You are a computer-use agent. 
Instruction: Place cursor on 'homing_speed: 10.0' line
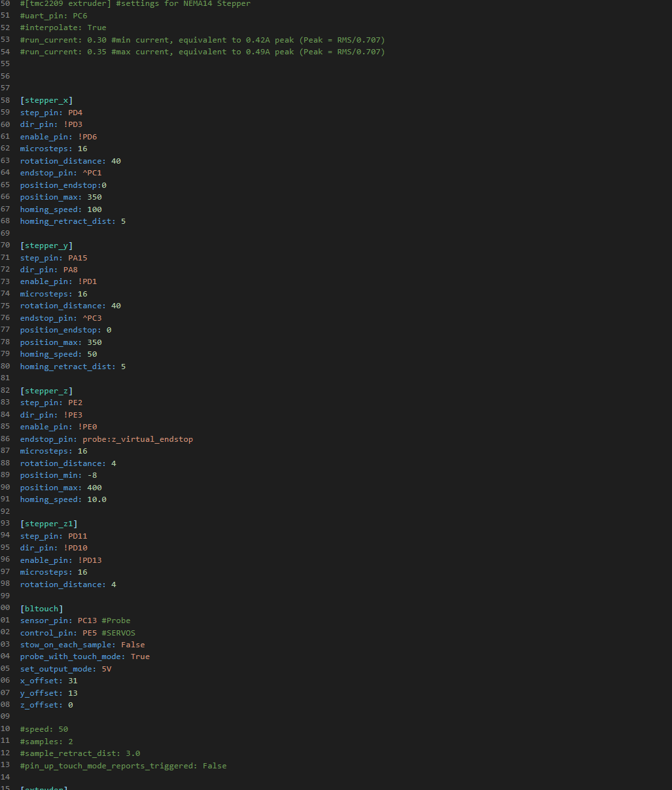tap(63, 499)
